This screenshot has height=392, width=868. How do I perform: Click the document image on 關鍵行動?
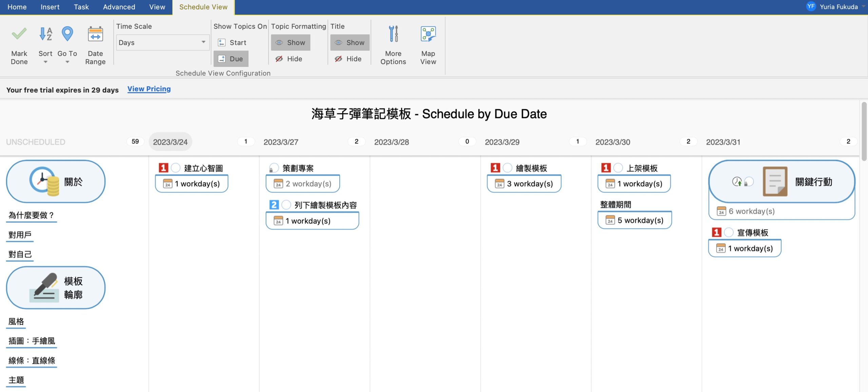click(775, 181)
